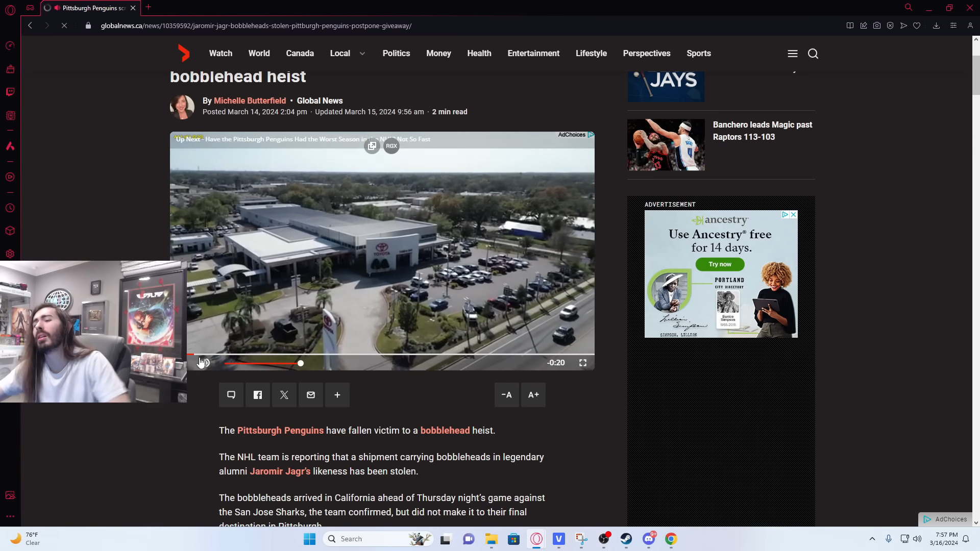Screen dimensions: 980x551
Task: Open File Explorer from the taskbar
Action: pos(491,539)
